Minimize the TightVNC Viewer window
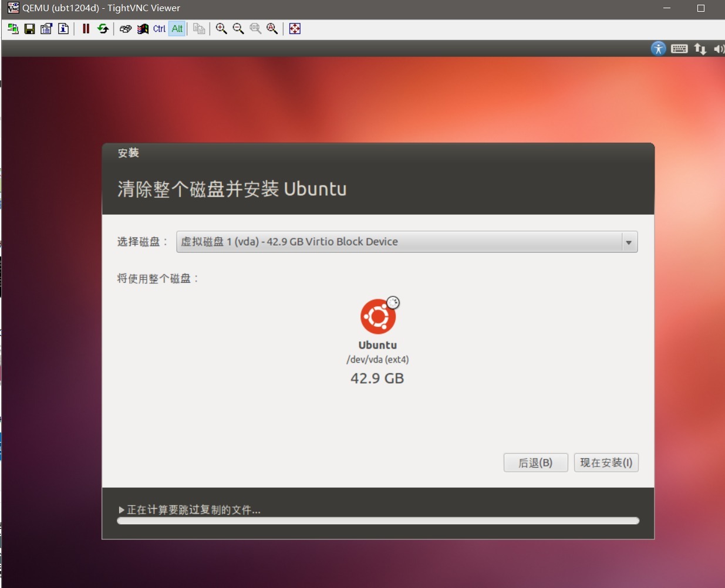 click(667, 8)
